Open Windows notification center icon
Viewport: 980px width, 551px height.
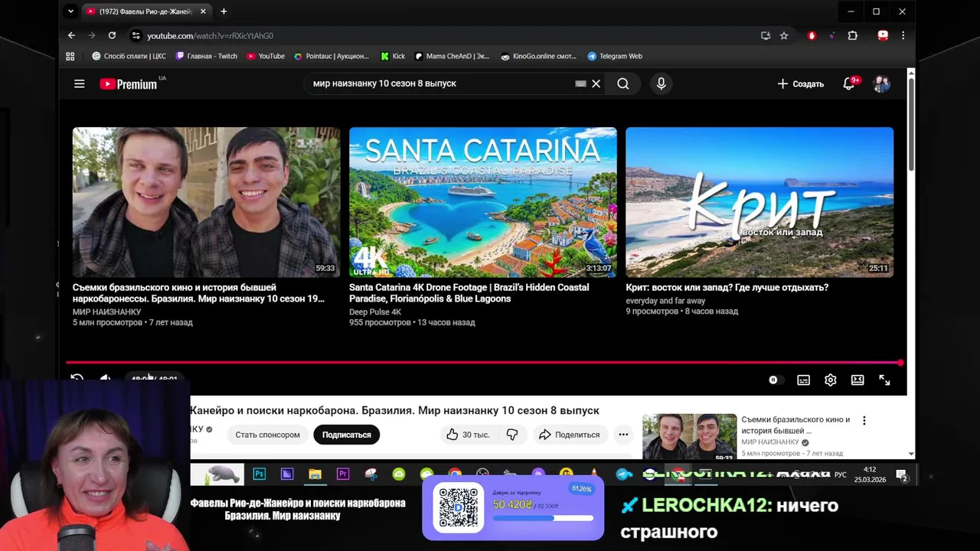(x=902, y=475)
